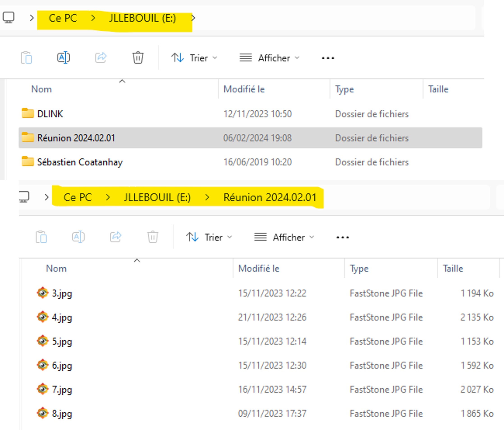Image resolution: width=504 pixels, height=430 pixels.
Task: Click date 16/11/2023 14:57 of 7.jpg
Action: click(272, 390)
